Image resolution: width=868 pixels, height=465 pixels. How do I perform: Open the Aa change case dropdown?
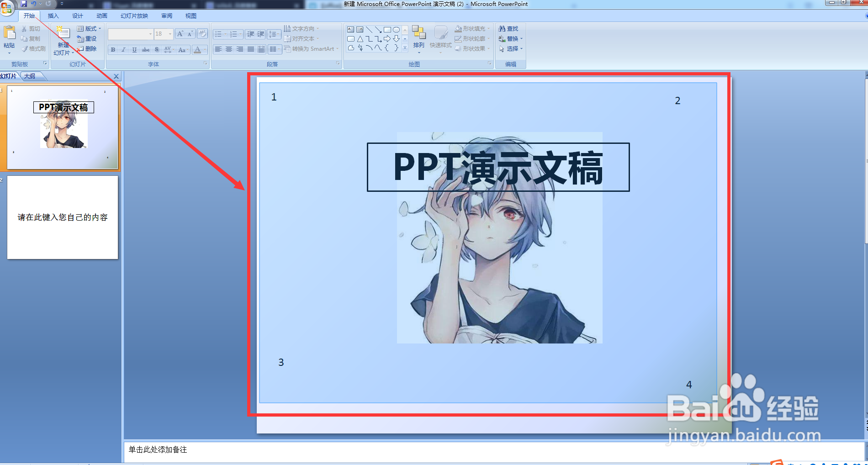tap(183, 49)
